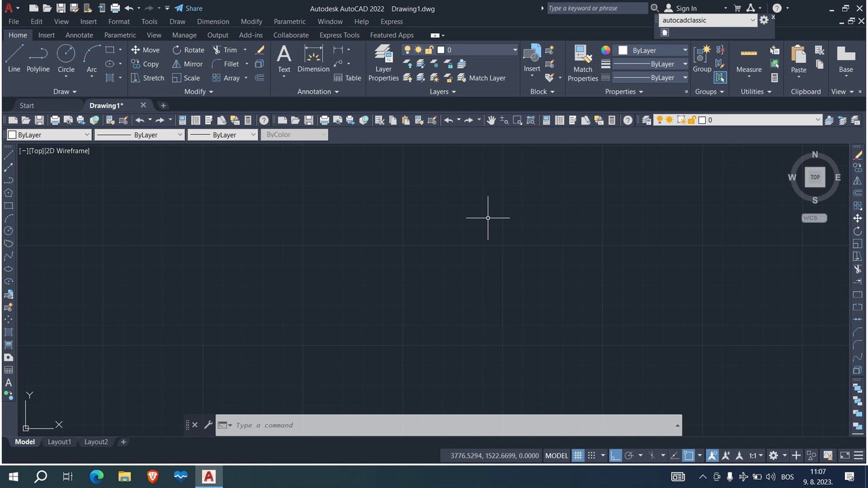
Task: Expand the Annotation panel flyout
Action: pos(319,91)
